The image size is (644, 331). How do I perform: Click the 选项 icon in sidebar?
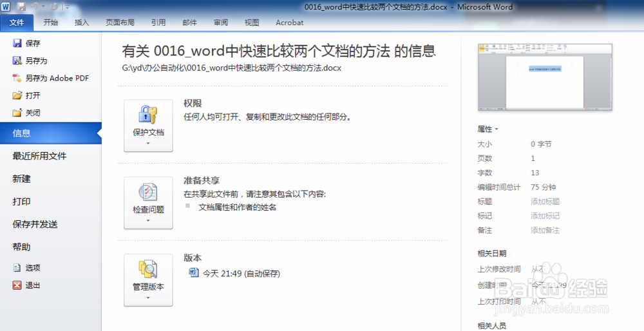(x=17, y=268)
